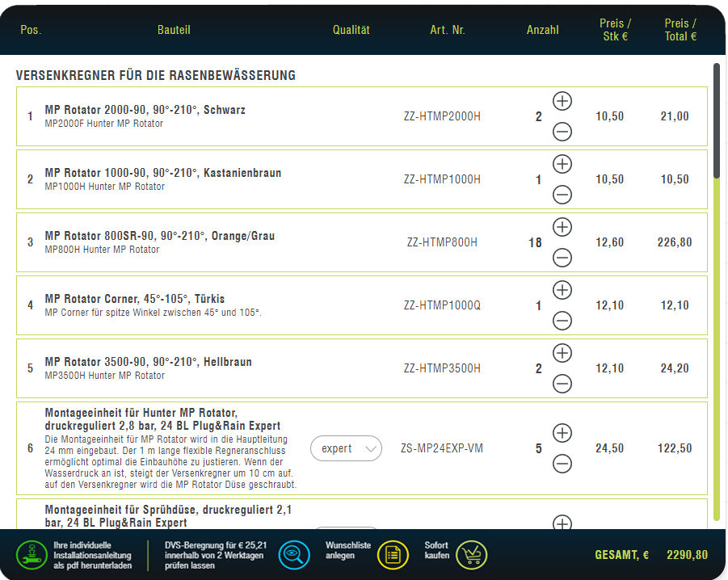Add one MP Rotator 3500-90 Hellbraun
Viewport: 728px width, 580px height.
click(562, 354)
